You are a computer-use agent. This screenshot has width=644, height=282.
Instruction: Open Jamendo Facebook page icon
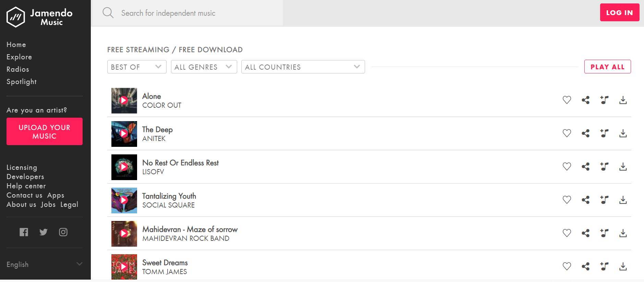[x=24, y=232]
